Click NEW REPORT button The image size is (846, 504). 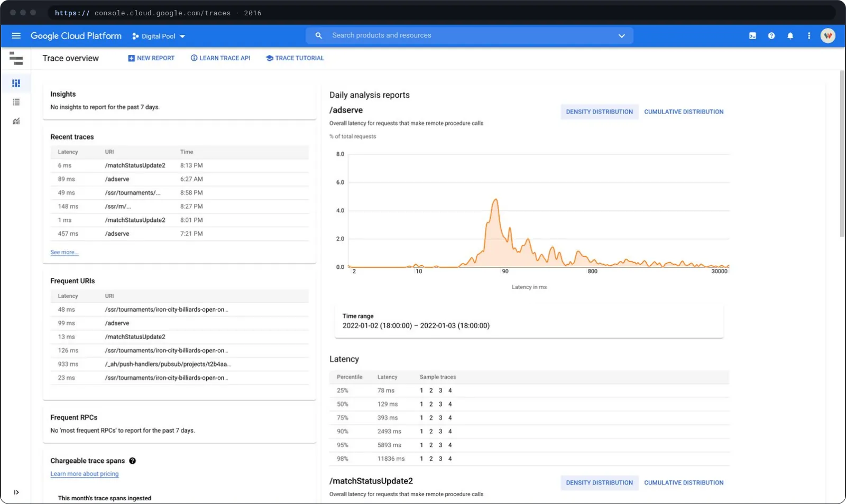(x=151, y=58)
